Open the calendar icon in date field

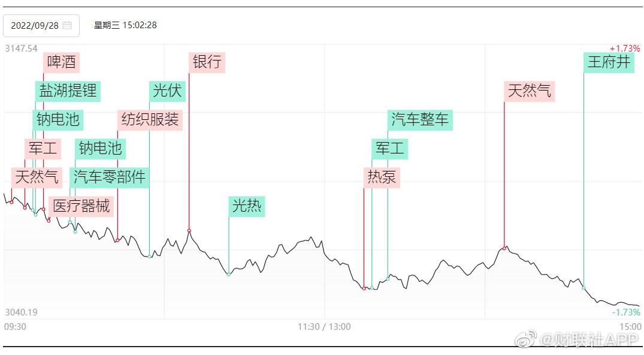(67, 26)
